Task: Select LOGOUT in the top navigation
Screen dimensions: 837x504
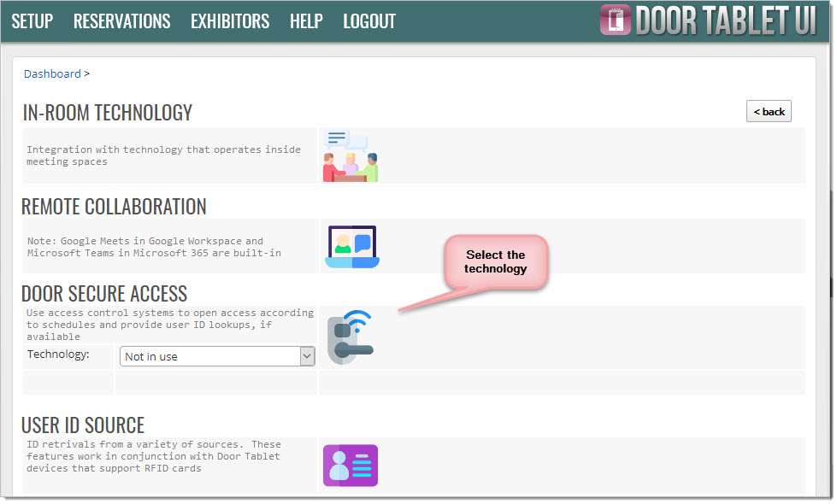Action: [369, 21]
